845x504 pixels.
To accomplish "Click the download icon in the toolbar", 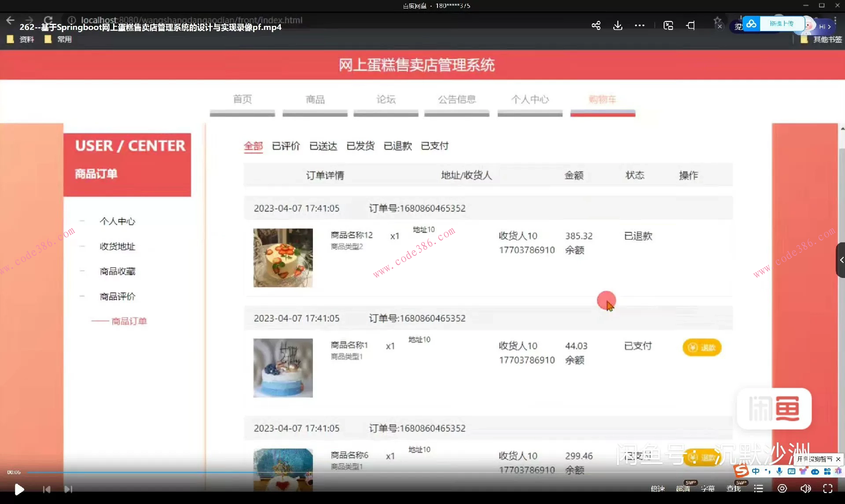I will 618,26.
